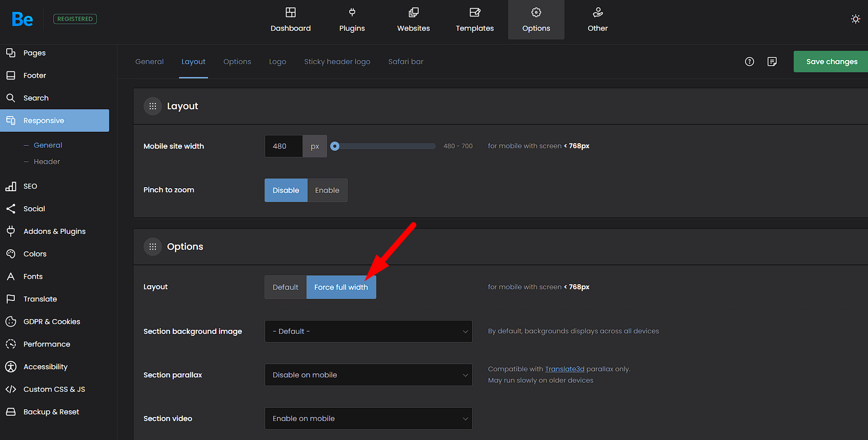Click the Pages sidebar icon

[x=11, y=53]
